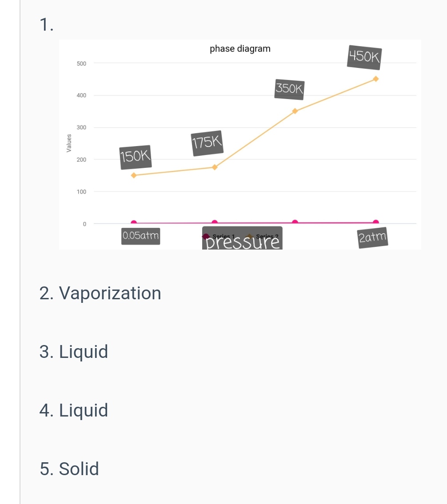Select the 150K annotation label
The width and height of the screenshot is (447, 504).
click(136, 156)
